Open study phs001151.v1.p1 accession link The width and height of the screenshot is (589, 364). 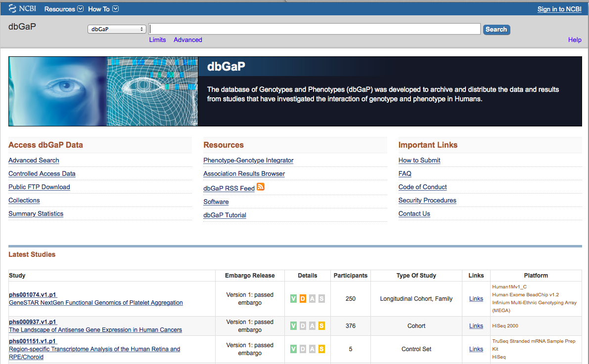coord(33,341)
